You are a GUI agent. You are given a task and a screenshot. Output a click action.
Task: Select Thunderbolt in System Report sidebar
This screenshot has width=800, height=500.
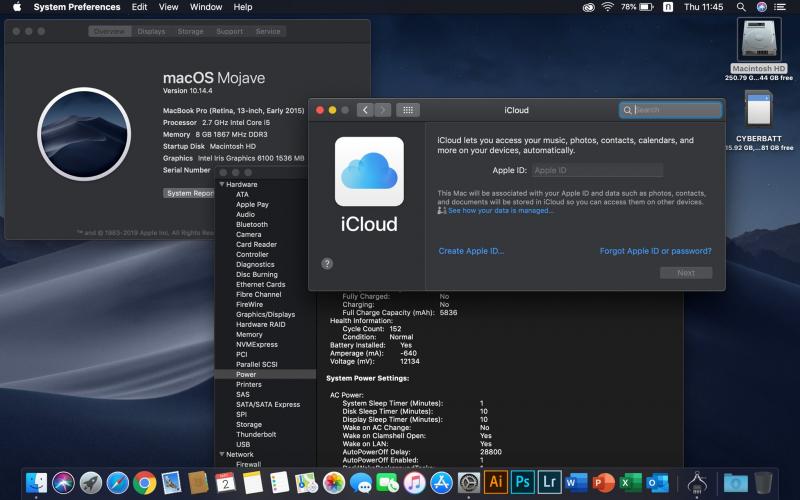[x=256, y=434]
